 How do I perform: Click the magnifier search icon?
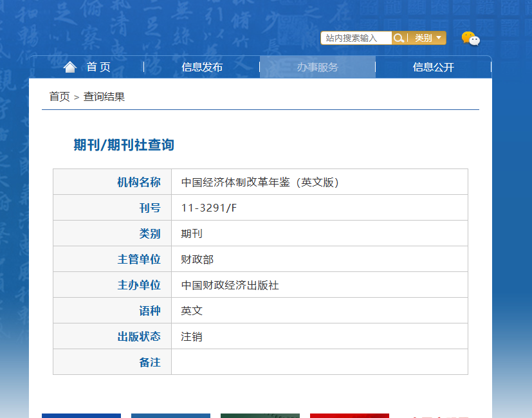pyautogui.click(x=399, y=38)
